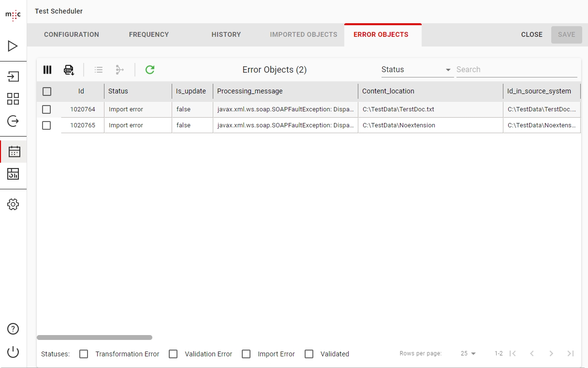Open the History tab

pos(226,35)
